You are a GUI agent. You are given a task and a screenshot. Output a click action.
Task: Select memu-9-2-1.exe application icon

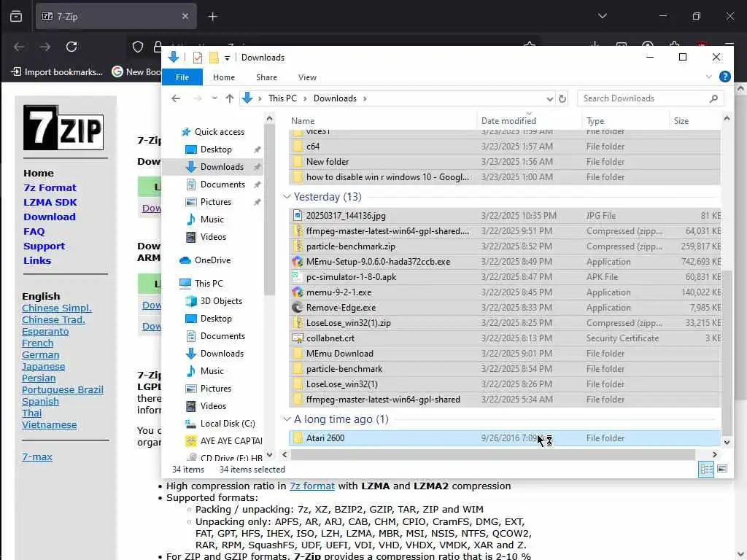(x=298, y=292)
